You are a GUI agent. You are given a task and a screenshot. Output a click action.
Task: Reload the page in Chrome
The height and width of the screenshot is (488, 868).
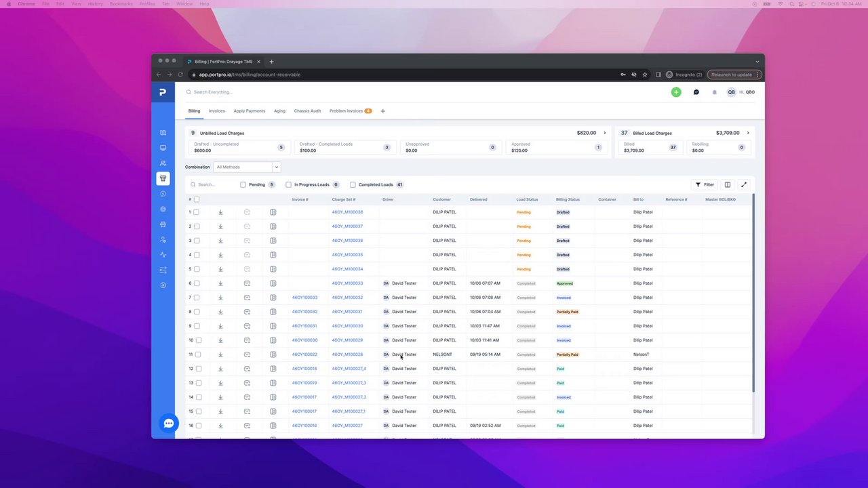tap(180, 75)
